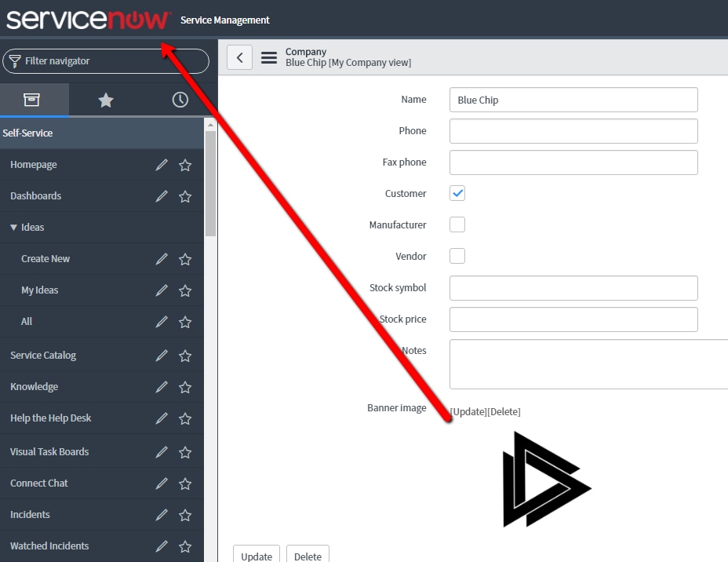This screenshot has width=728, height=562.
Task: Click the Stock symbol field
Action: (x=573, y=288)
